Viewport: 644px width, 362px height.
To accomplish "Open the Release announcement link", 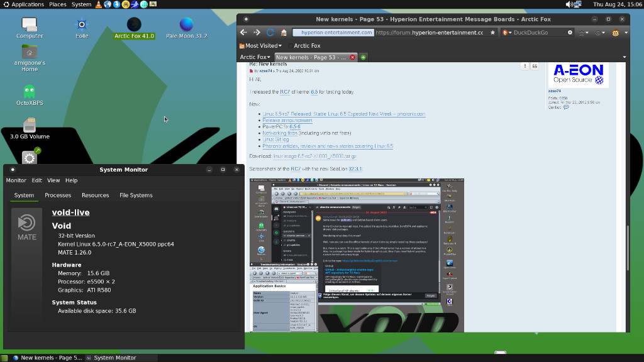I will click(x=287, y=120).
